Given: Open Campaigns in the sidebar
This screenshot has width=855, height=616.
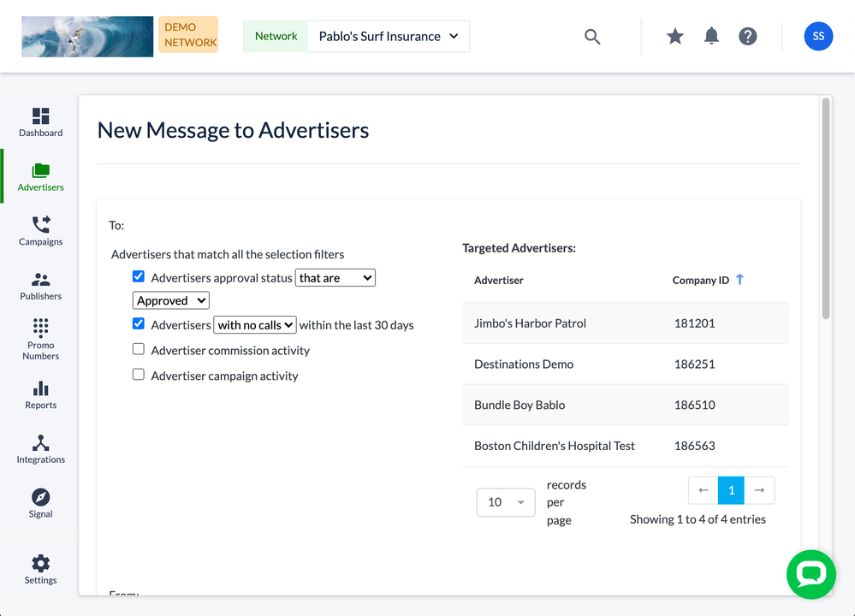Looking at the screenshot, I should (x=41, y=231).
